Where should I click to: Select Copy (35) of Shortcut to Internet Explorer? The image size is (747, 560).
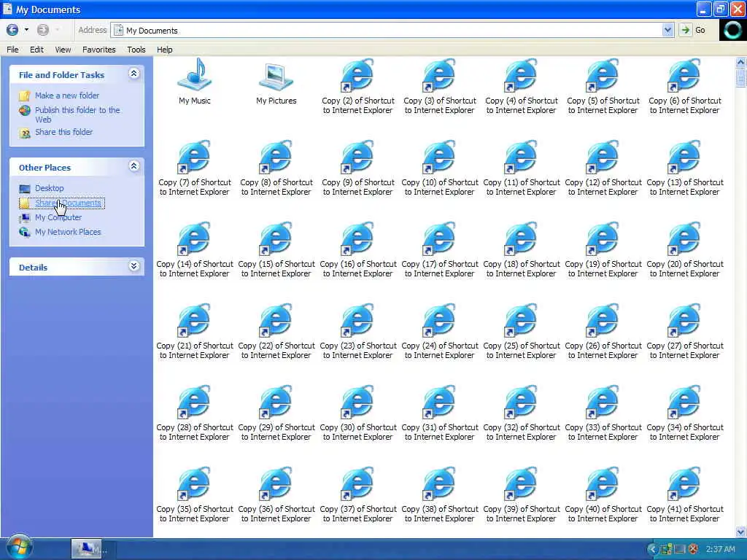coord(194,495)
